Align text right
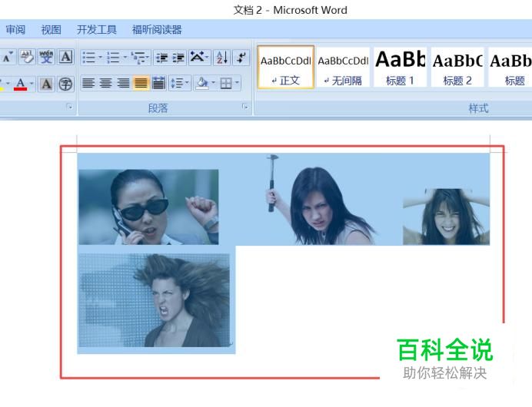The image size is (532, 407). pyautogui.click(x=124, y=83)
